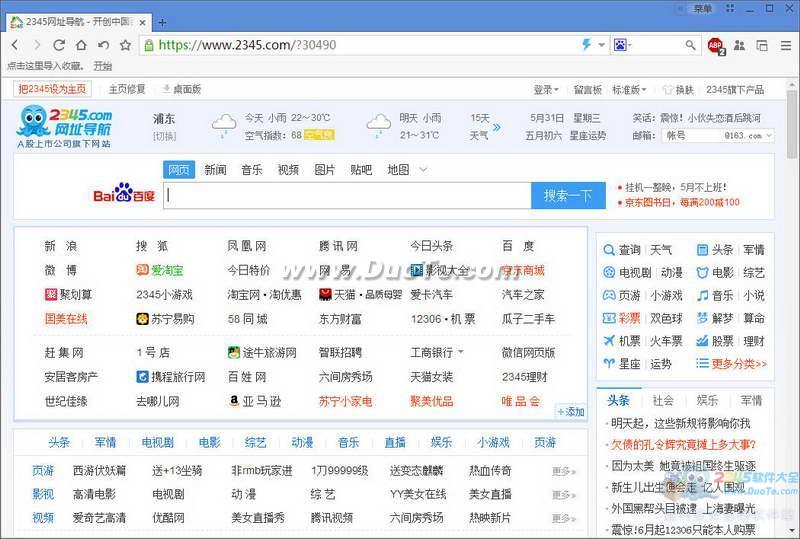800x539 pixels.
Task: Open the 国美在线 link
Action: point(66,319)
